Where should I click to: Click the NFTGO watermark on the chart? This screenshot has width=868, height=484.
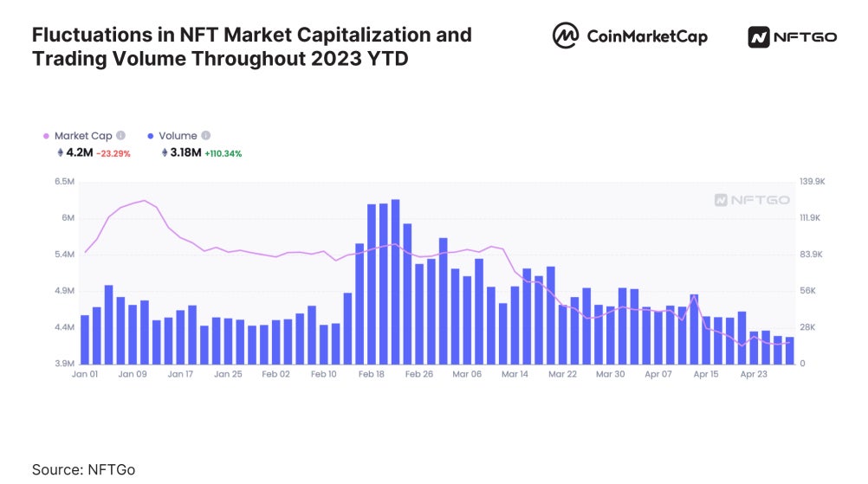click(752, 200)
